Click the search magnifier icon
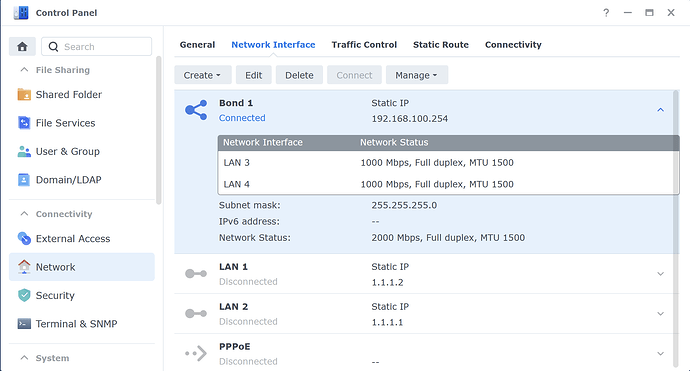The height and width of the screenshot is (371, 690). pyautogui.click(x=53, y=47)
